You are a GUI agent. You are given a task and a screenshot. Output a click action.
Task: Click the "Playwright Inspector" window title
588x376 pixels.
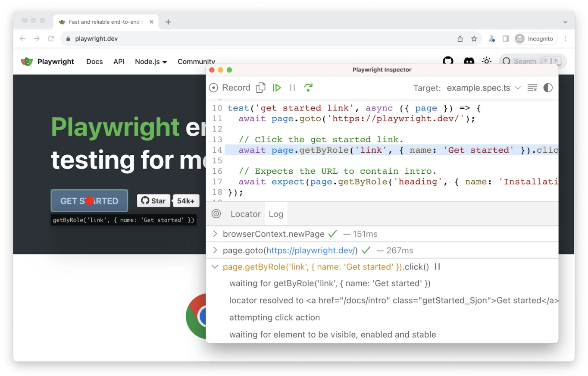[382, 70]
